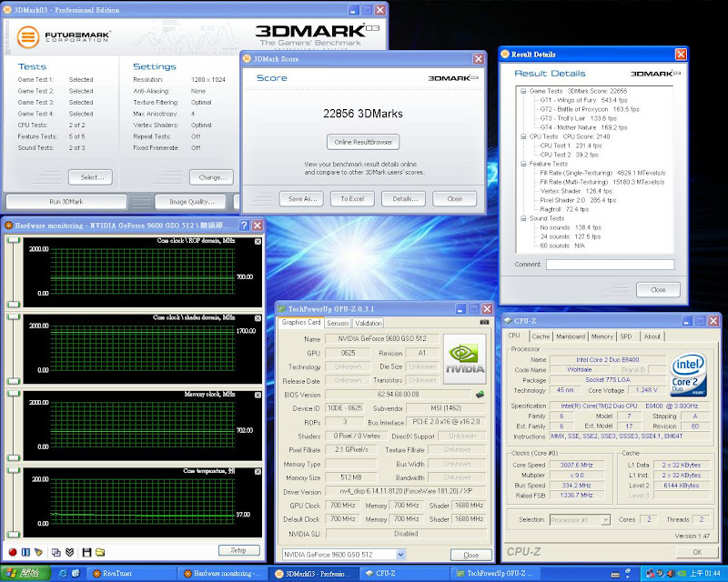Collapse the Game Tests tree node
This screenshot has height=582, width=728.
[x=523, y=92]
